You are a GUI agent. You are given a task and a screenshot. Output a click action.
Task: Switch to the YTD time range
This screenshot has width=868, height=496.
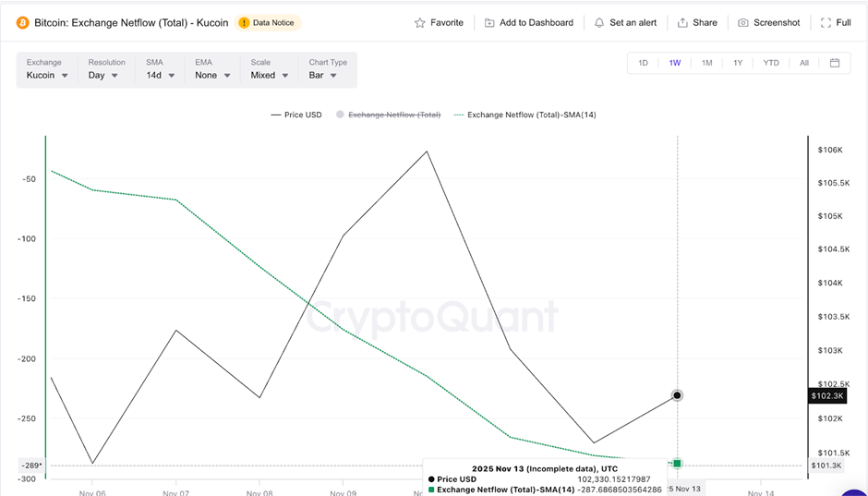coord(771,63)
